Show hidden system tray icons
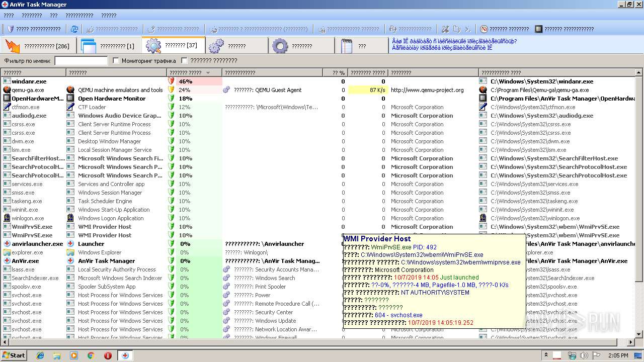 546,355
